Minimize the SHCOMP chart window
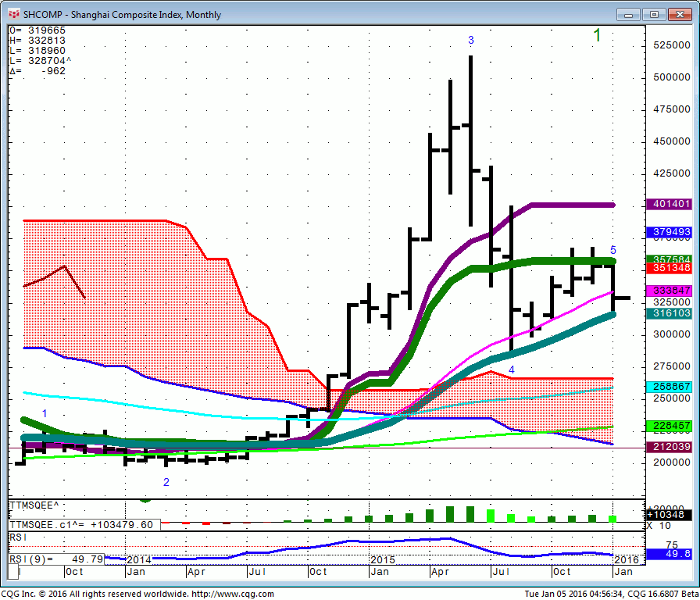The image size is (700, 600). [627, 14]
